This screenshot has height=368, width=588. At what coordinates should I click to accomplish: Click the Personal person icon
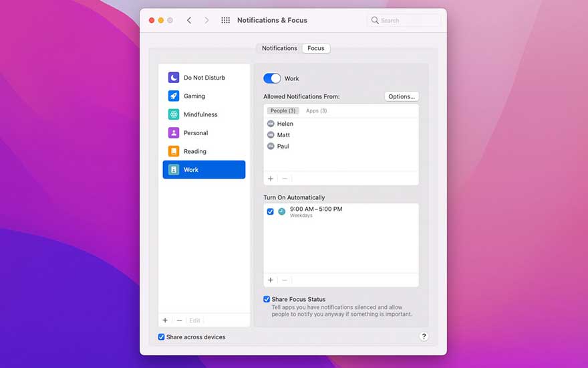173,133
